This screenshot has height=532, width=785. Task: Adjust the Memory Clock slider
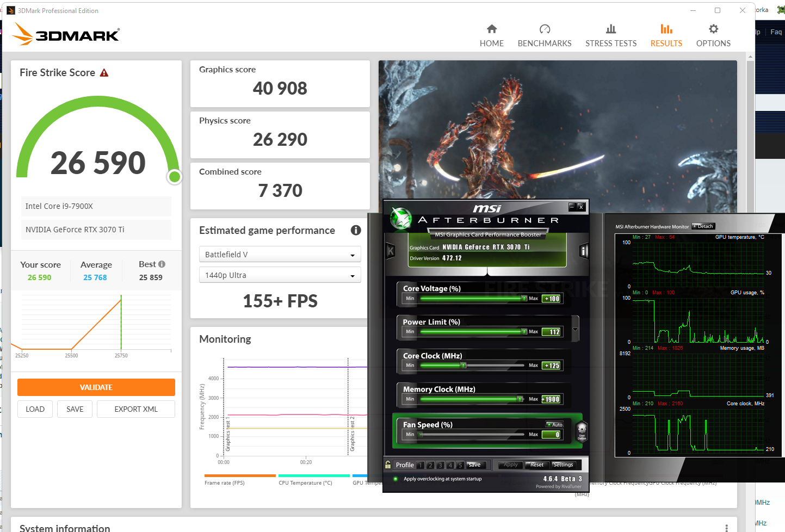[473, 399]
